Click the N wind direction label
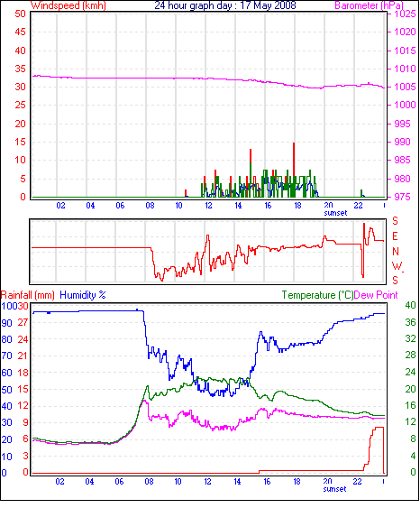Screen dimensions: 420x508 (x=396, y=252)
